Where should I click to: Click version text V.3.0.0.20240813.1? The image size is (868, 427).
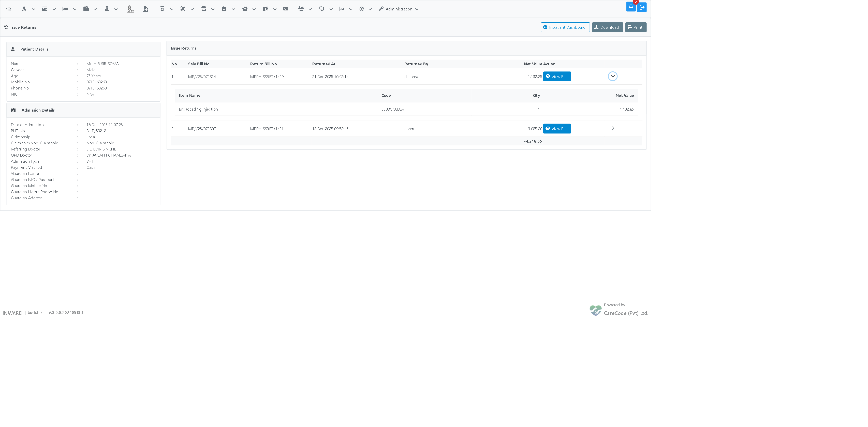(x=66, y=313)
